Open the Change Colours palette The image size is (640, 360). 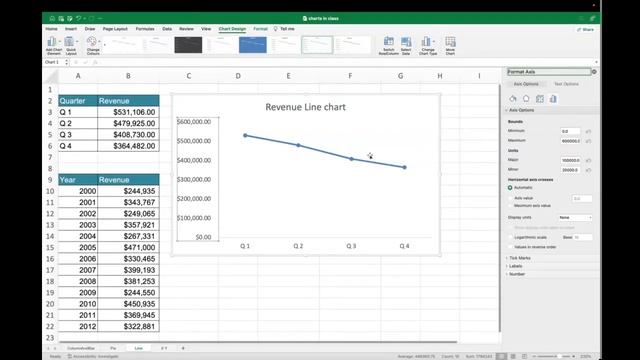point(93,45)
